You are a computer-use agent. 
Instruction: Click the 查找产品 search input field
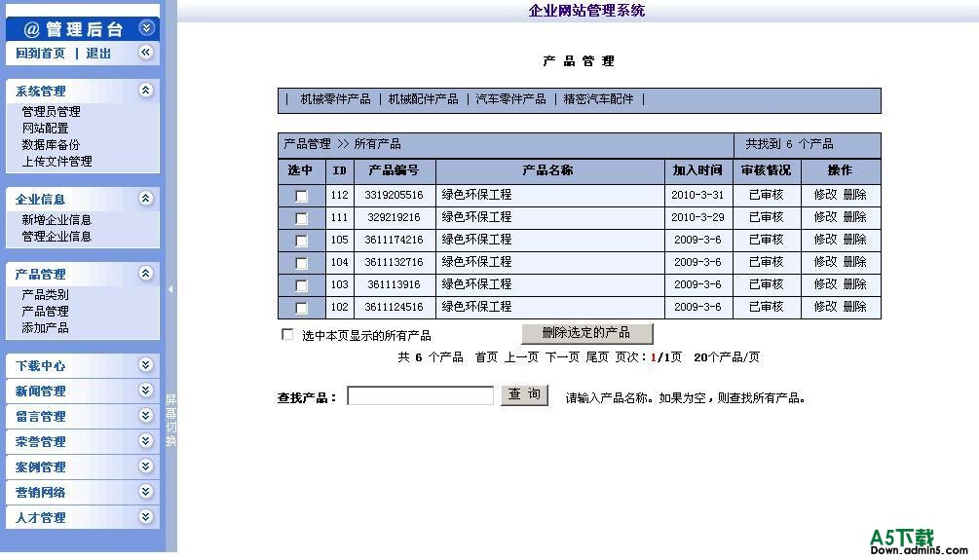click(x=420, y=396)
